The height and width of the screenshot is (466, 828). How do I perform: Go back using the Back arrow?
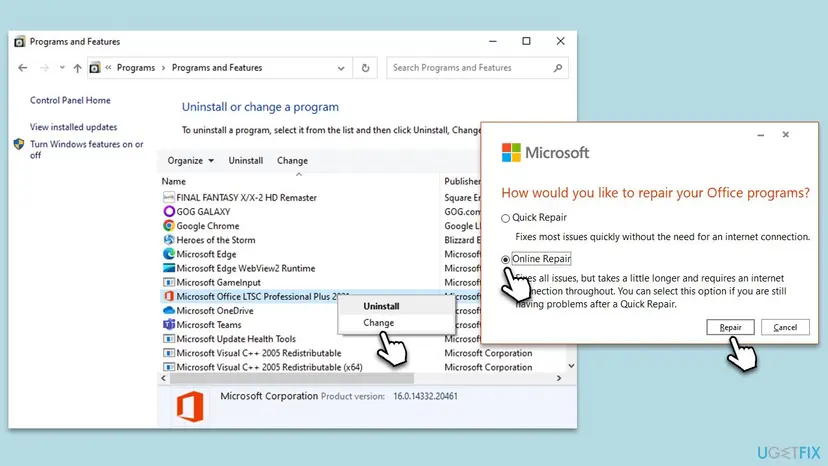(x=22, y=68)
